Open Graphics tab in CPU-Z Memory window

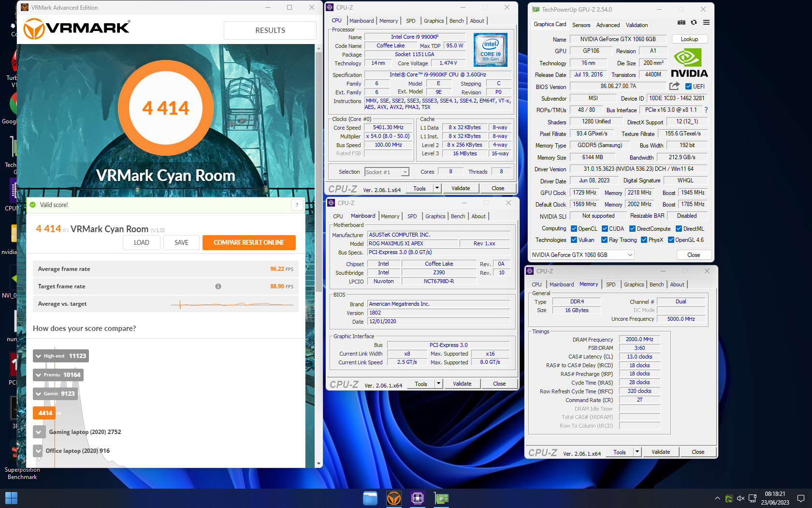click(x=634, y=284)
